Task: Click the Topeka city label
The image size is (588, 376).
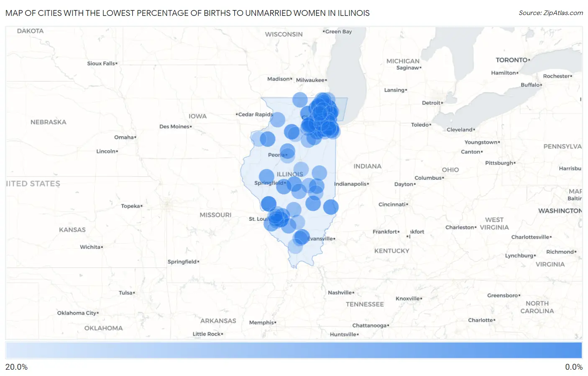Action: [131, 206]
